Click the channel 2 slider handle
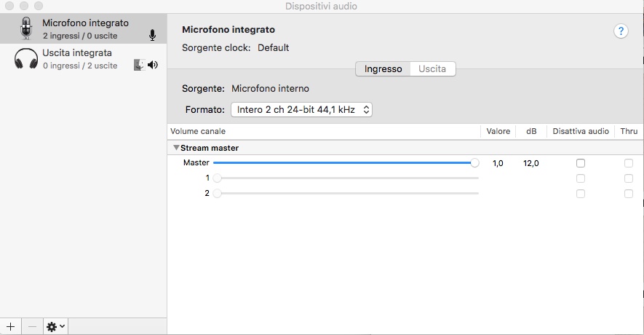Image resolution: width=644 pixels, height=335 pixels. tap(218, 193)
